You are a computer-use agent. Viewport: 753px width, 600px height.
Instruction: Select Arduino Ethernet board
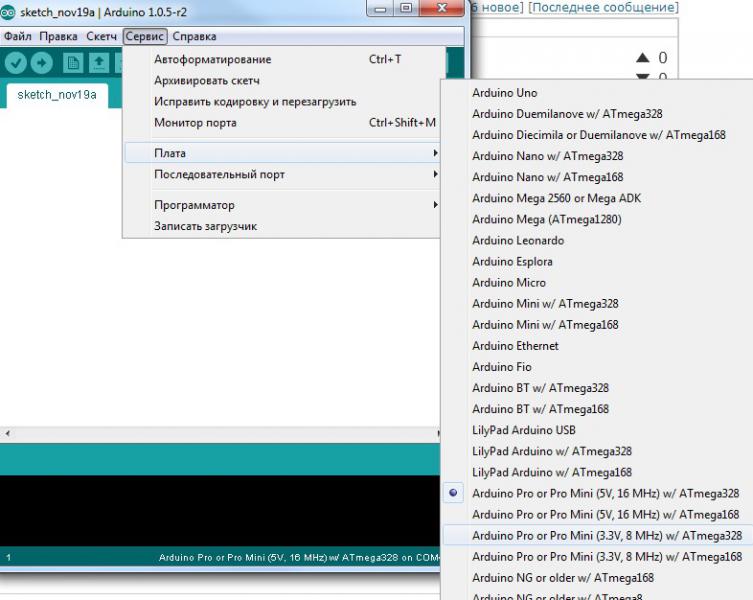tap(597, 346)
